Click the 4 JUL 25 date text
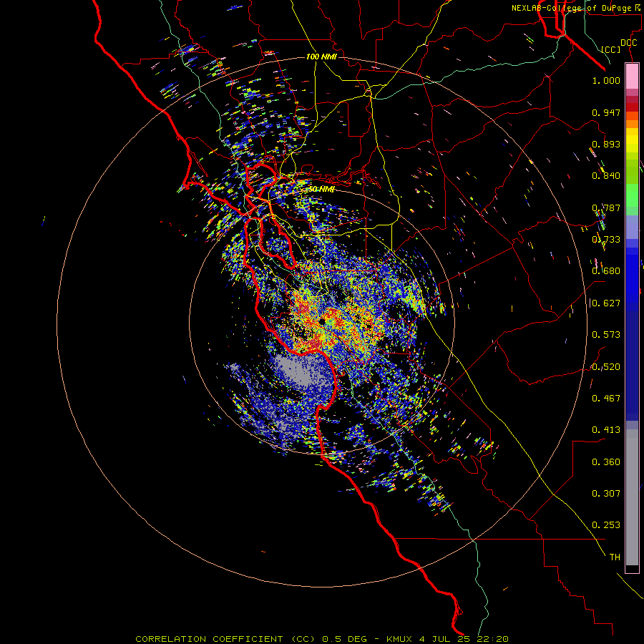Screen dimensions: 644x644 (x=445, y=639)
